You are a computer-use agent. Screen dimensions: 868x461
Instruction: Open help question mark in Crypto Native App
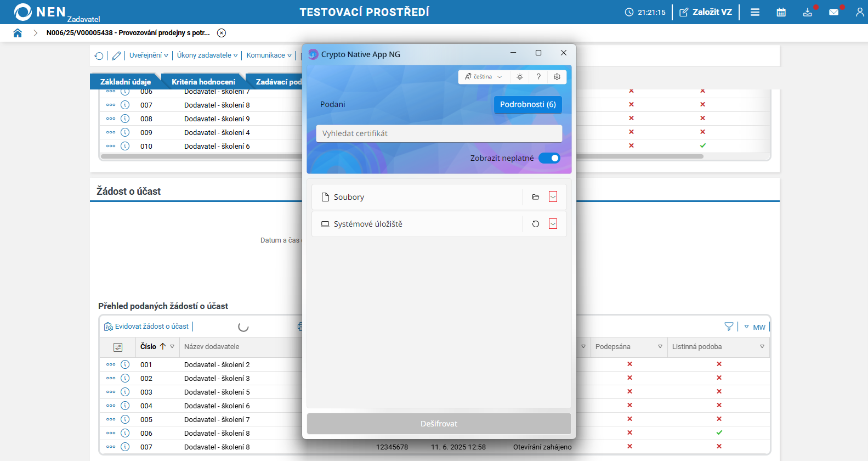click(x=538, y=77)
